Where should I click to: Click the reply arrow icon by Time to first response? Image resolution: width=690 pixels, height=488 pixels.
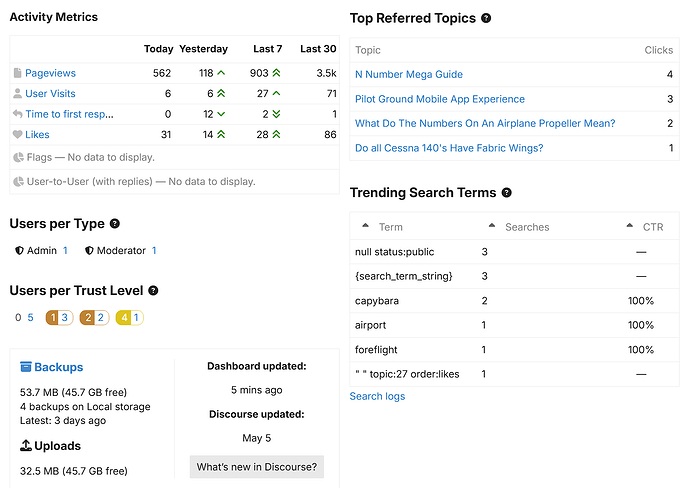point(18,114)
